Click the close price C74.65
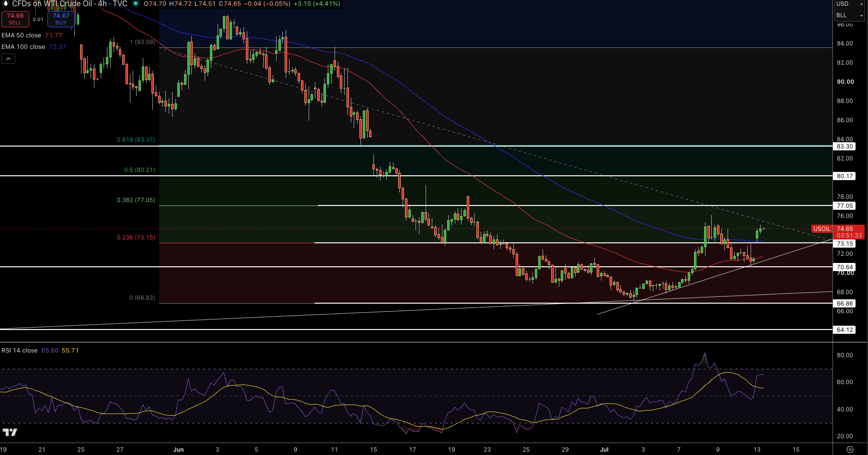Screen dimensions: 868x455 coord(230,3)
